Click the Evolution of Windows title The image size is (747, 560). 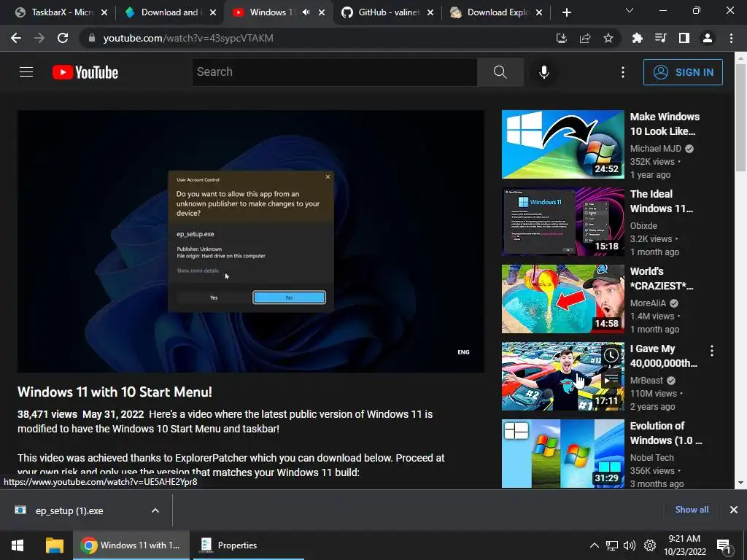(x=666, y=433)
